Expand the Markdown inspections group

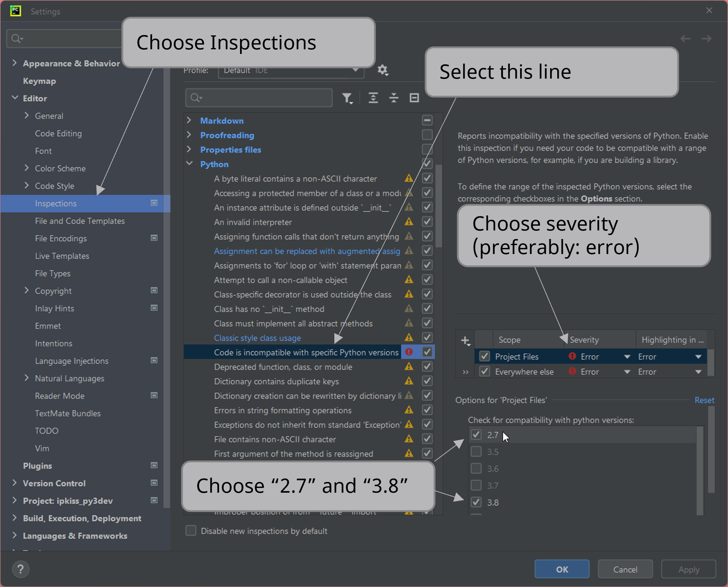pos(189,120)
